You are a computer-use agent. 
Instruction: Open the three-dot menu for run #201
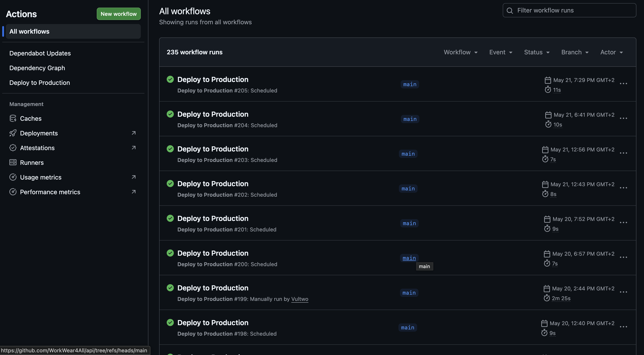pyautogui.click(x=623, y=222)
